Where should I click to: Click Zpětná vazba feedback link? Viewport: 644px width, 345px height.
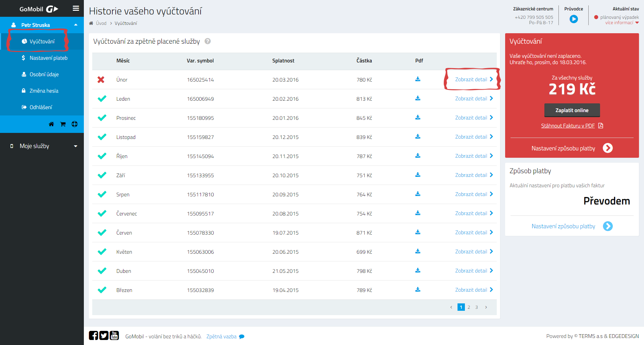225,336
